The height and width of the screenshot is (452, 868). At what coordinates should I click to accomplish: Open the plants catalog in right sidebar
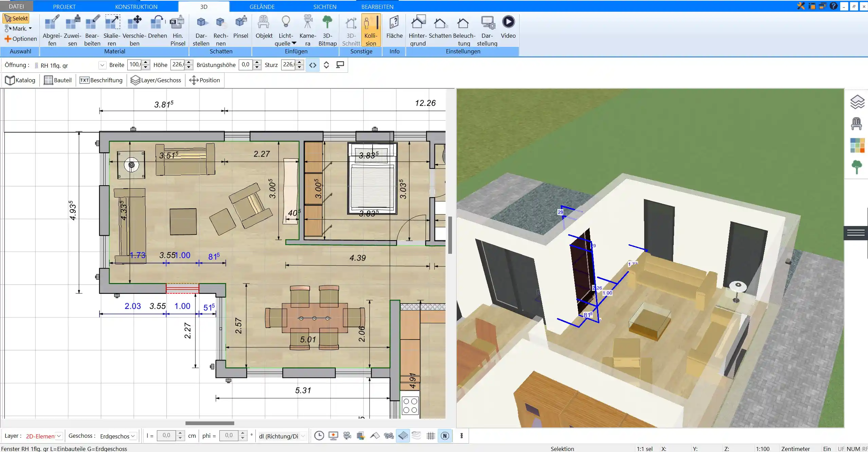857,167
